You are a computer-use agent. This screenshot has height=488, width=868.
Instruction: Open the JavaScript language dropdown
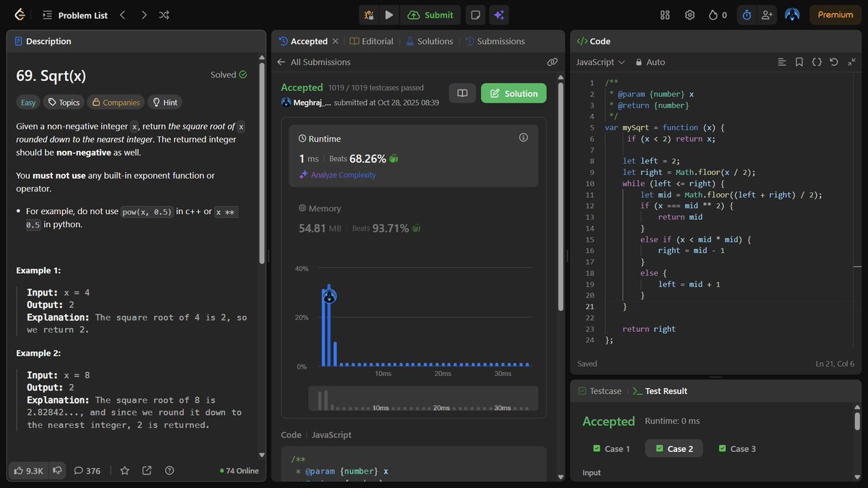(x=600, y=62)
